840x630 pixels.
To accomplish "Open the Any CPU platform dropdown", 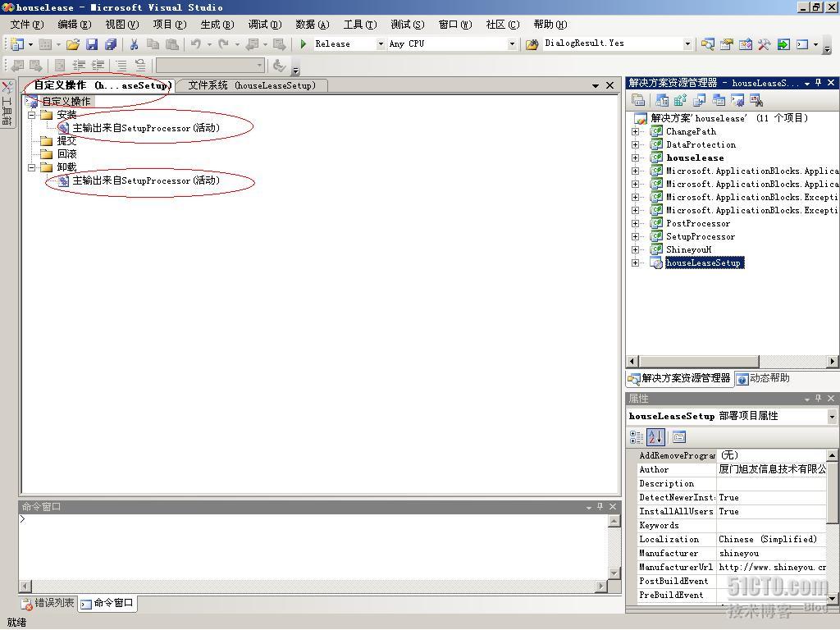I will (x=512, y=44).
